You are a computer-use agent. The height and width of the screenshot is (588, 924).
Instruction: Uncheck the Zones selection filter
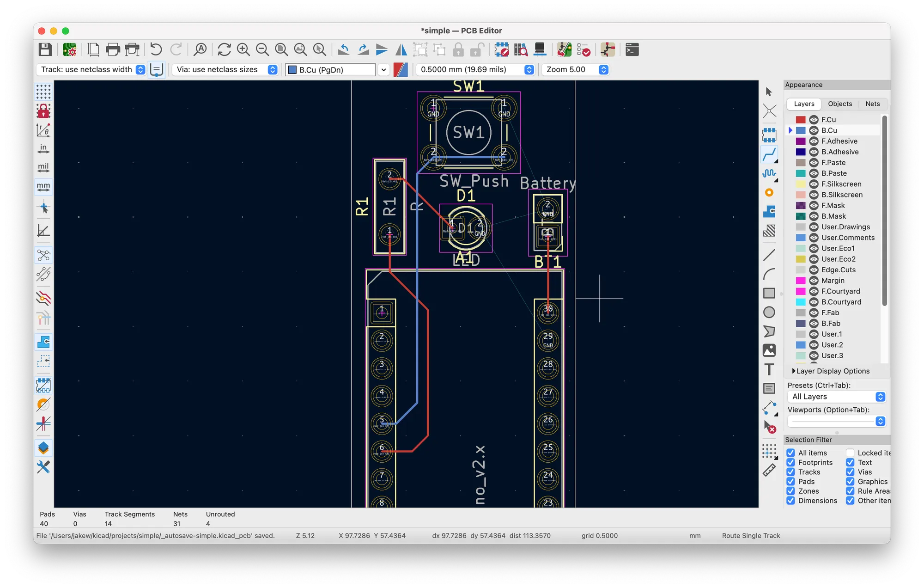(791, 491)
